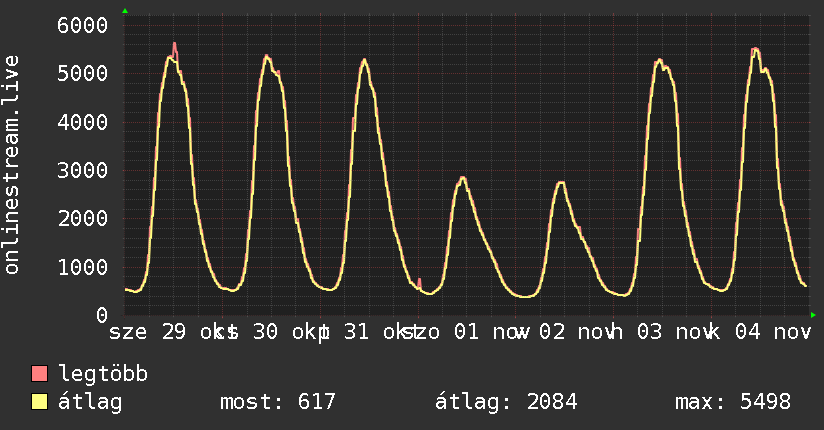Click the y-axis label 5000
Image resolution: width=824 pixels, height=430 pixels.
[x=83, y=74]
